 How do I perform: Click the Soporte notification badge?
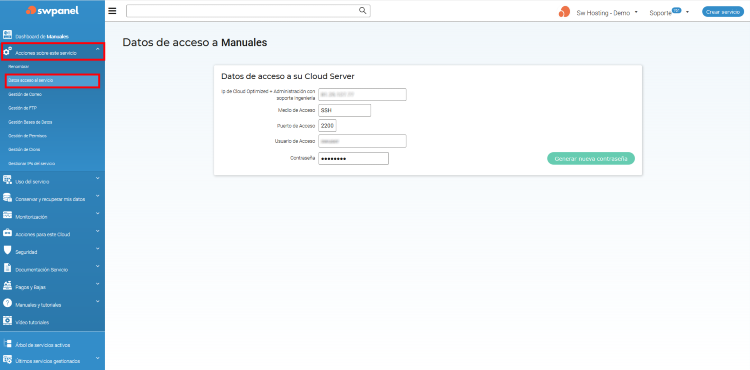[676, 10]
